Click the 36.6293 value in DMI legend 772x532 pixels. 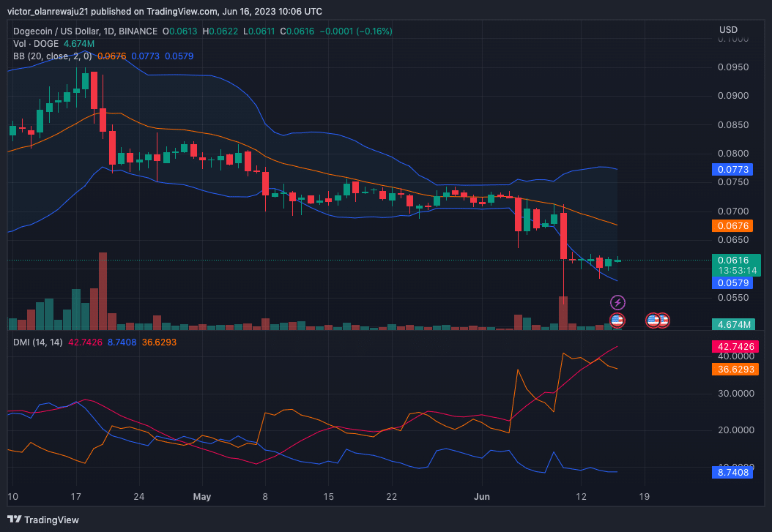coord(159,342)
